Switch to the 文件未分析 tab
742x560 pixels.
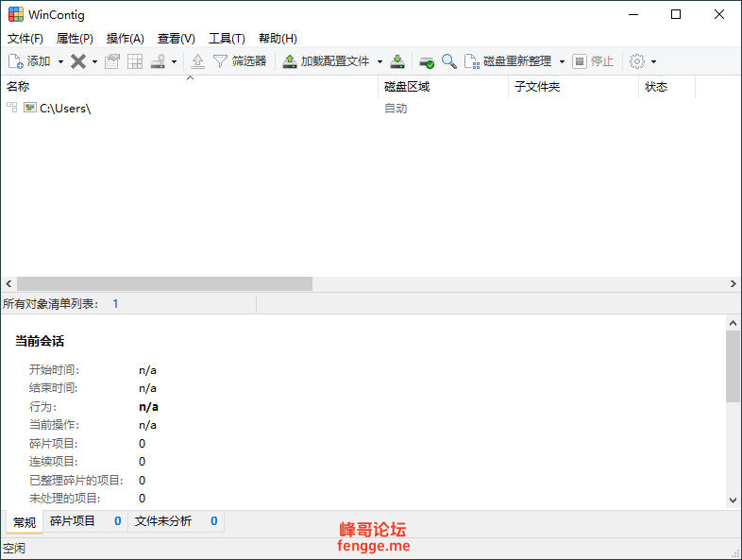coord(176,521)
